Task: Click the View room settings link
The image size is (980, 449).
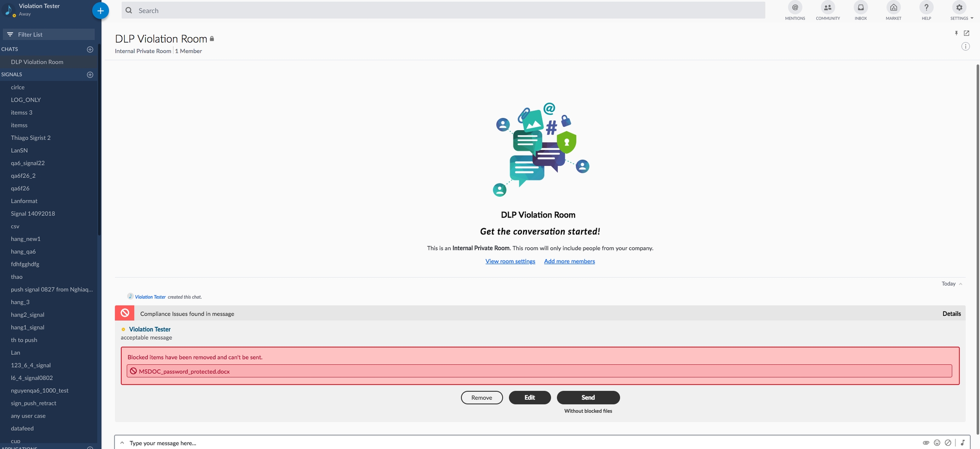Action: (x=510, y=261)
